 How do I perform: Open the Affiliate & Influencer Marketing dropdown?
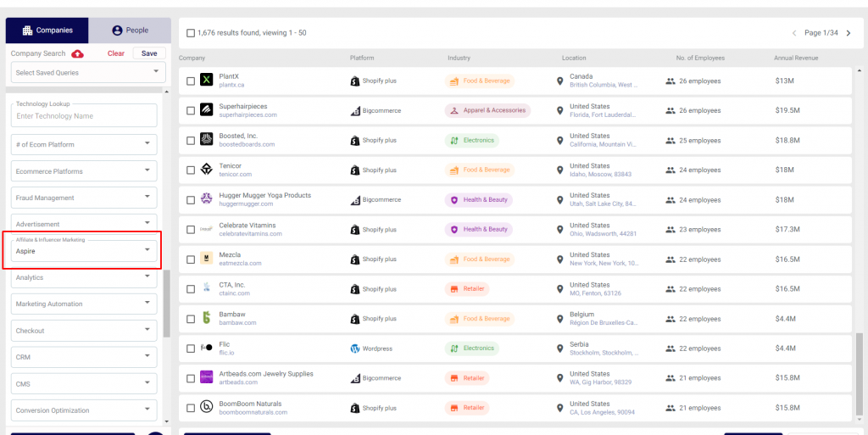[84, 251]
